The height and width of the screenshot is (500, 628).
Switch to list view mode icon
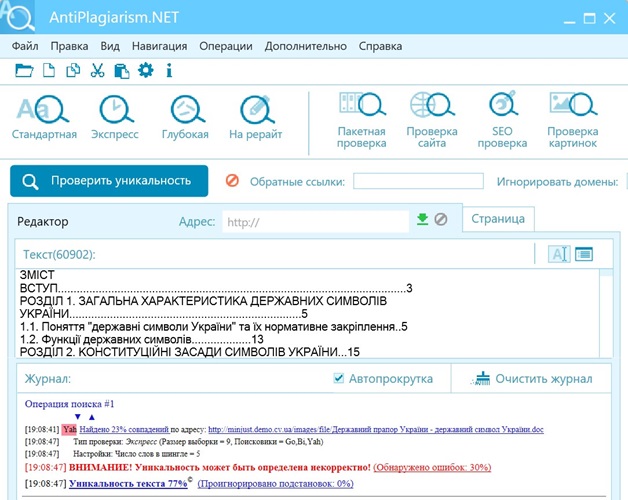tap(584, 254)
